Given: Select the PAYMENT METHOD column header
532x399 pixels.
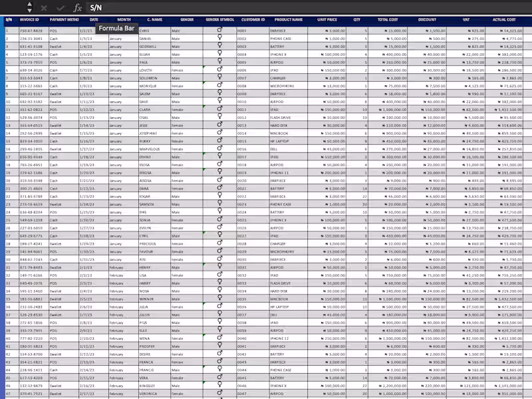Looking at the screenshot, I should click(x=64, y=20).
